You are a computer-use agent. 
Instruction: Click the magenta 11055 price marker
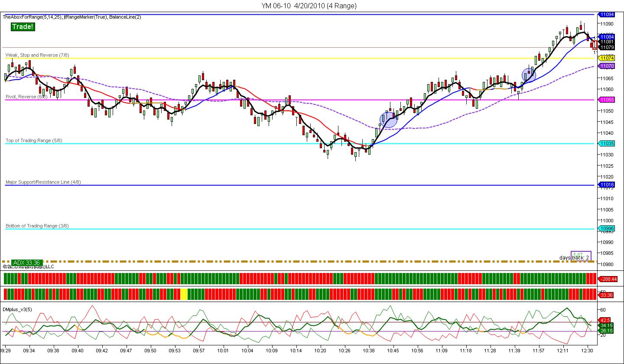coord(607,100)
